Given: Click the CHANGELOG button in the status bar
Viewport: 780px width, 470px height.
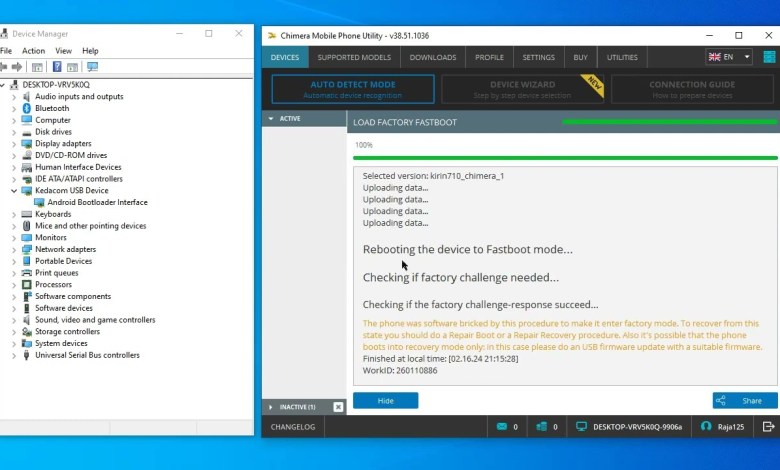Looking at the screenshot, I should click(x=293, y=427).
